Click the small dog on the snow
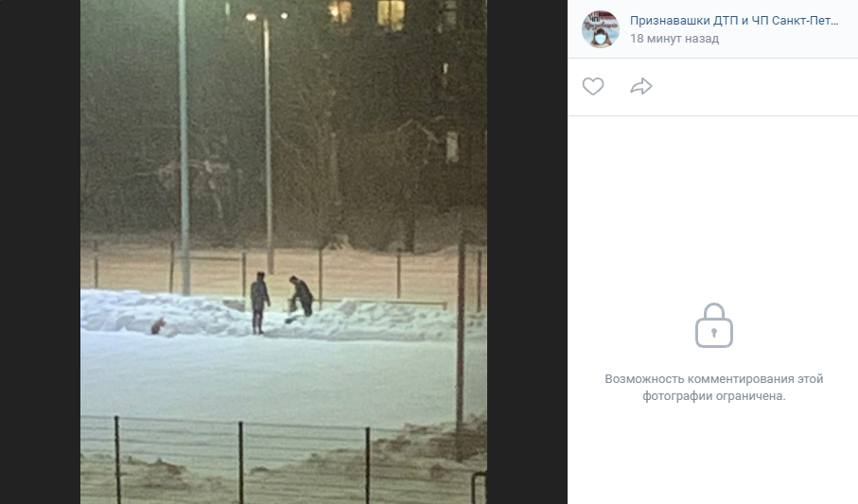 click(158, 326)
